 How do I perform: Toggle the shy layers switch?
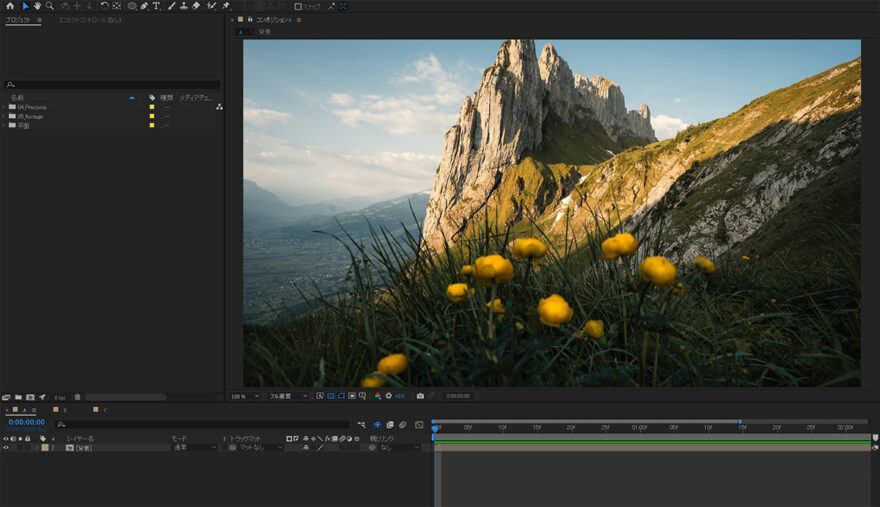[x=378, y=424]
